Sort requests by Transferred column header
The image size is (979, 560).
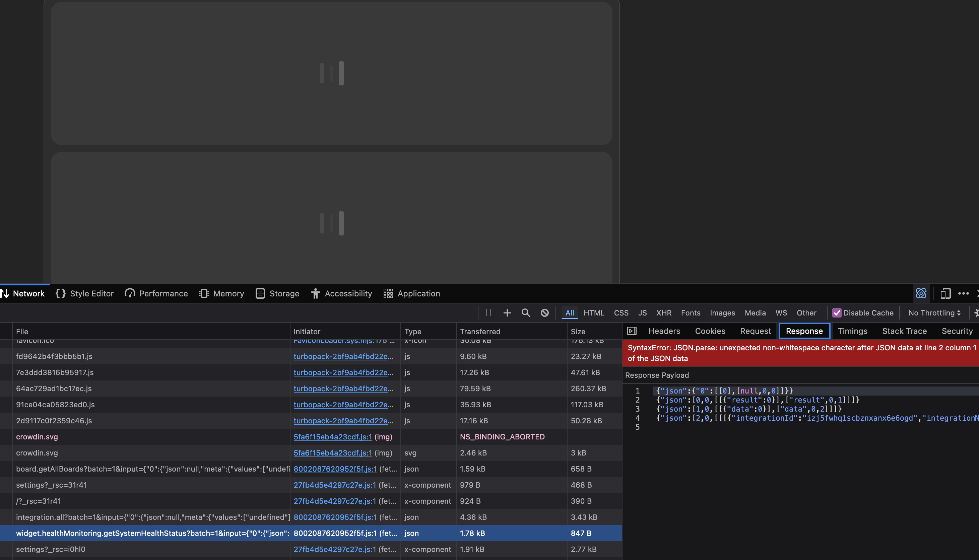pos(480,332)
